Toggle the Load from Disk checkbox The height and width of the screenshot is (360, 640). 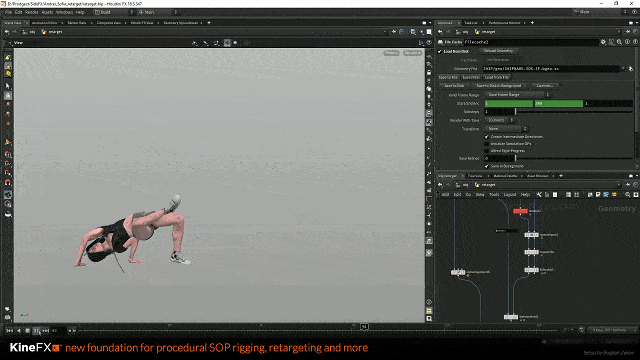click(440, 51)
